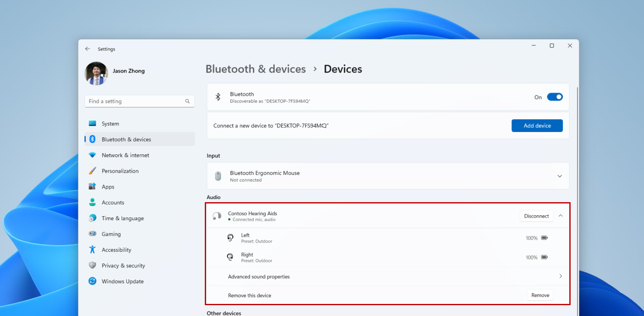Disconnect the Contoso Hearing Aids
This screenshot has width=644, height=316.
(536, 216)
